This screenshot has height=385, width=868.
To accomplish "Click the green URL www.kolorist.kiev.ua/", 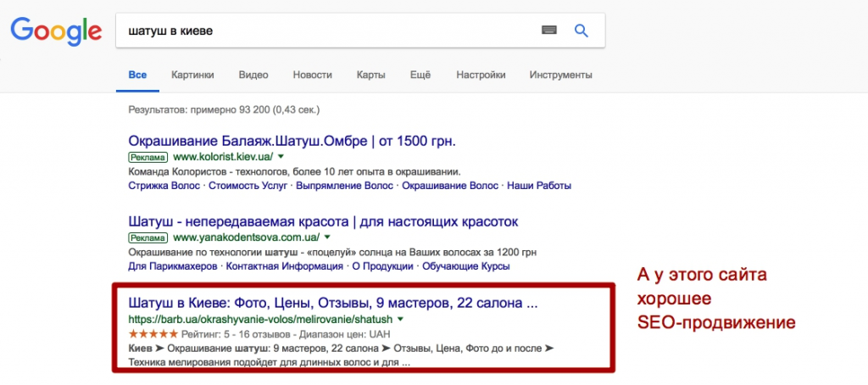I will click(223, 157).
